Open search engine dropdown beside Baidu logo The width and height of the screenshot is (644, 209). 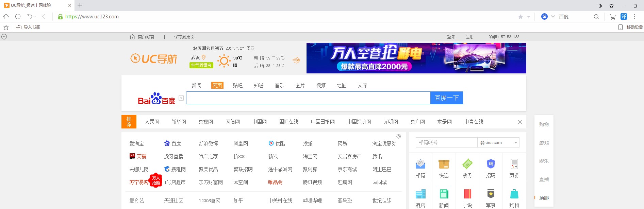(x=181, y=98)
